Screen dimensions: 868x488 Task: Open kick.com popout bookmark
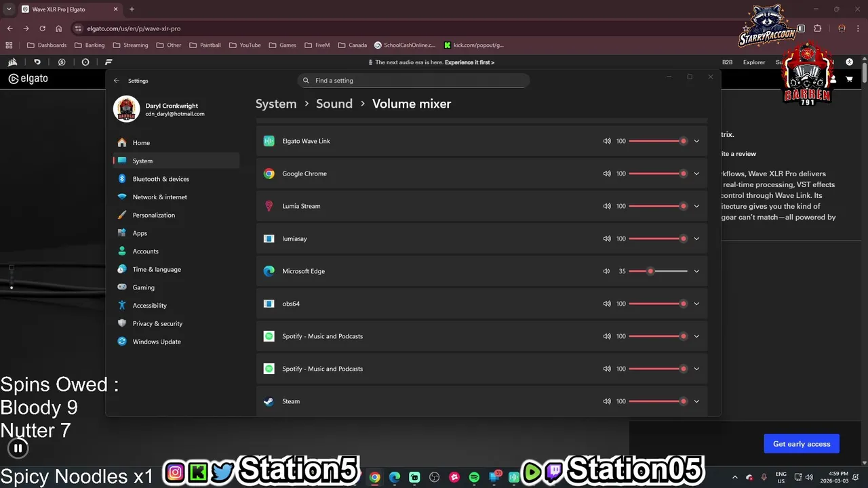coord(474,45)
